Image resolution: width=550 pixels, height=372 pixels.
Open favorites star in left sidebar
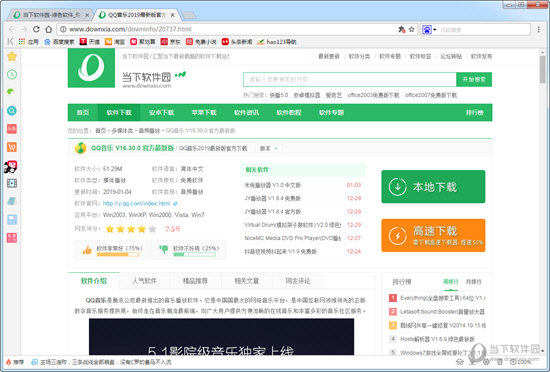pos(12,56)
